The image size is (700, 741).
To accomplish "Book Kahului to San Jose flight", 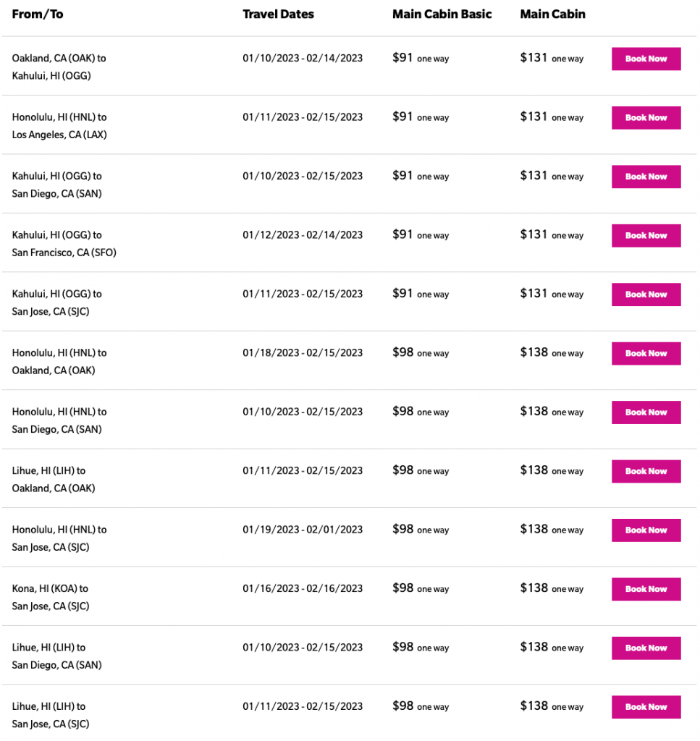I will click(x=646, y=295).
